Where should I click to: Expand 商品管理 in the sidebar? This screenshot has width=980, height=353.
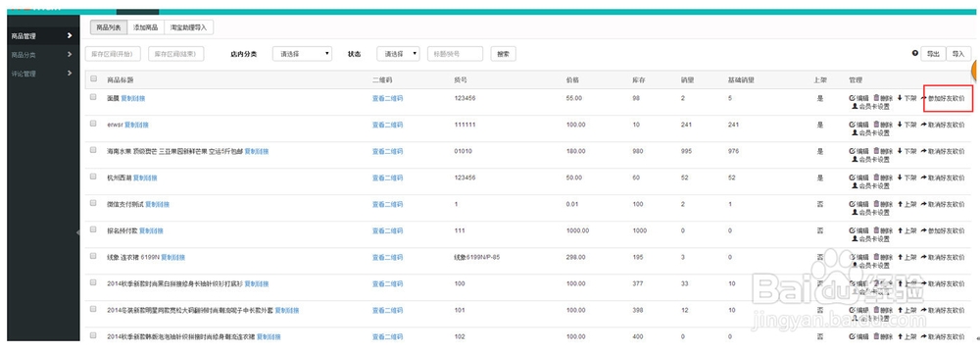[x=43, y=36]
